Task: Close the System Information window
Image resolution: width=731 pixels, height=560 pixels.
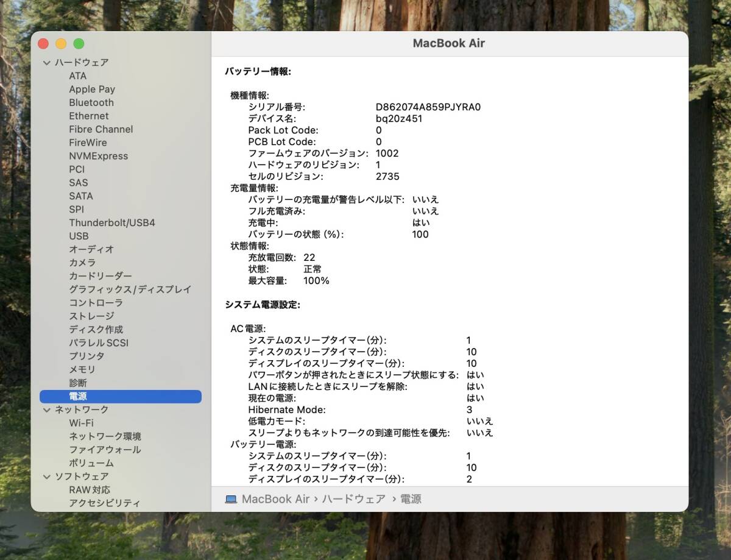Action: coord(43,44)
